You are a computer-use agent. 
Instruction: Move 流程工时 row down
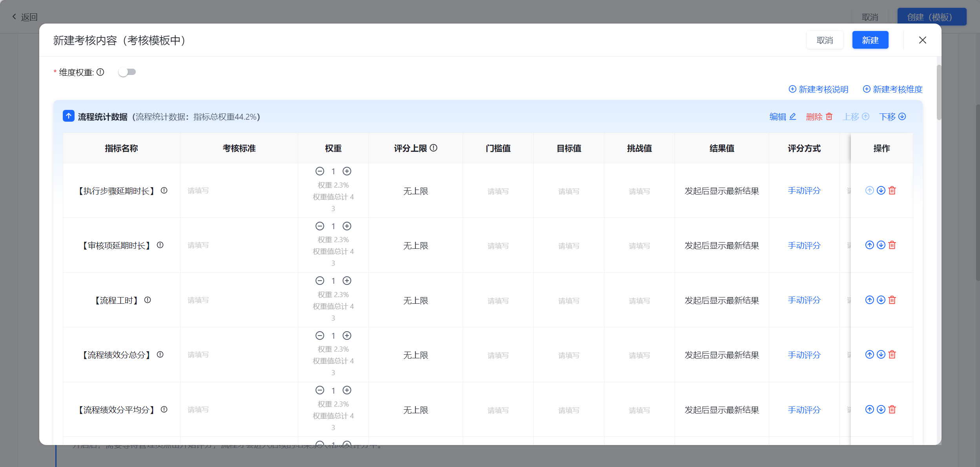pos(881,300)
